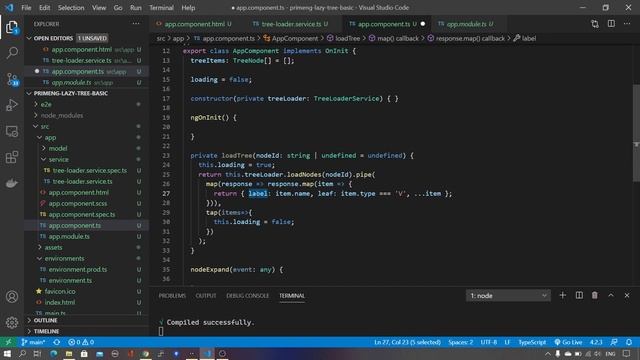
Task: Open Explorer more actions ellipsis
Action: coord(136,24)
